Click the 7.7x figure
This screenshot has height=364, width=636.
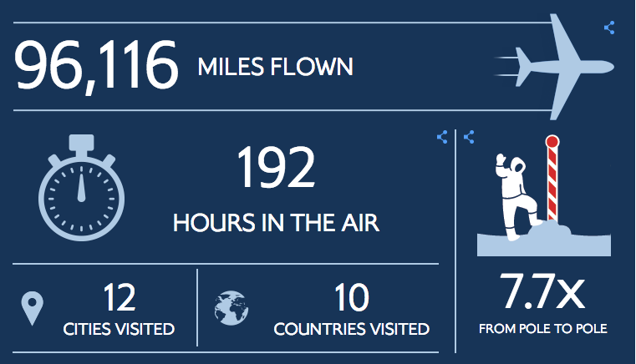click(x=542, y=291)
